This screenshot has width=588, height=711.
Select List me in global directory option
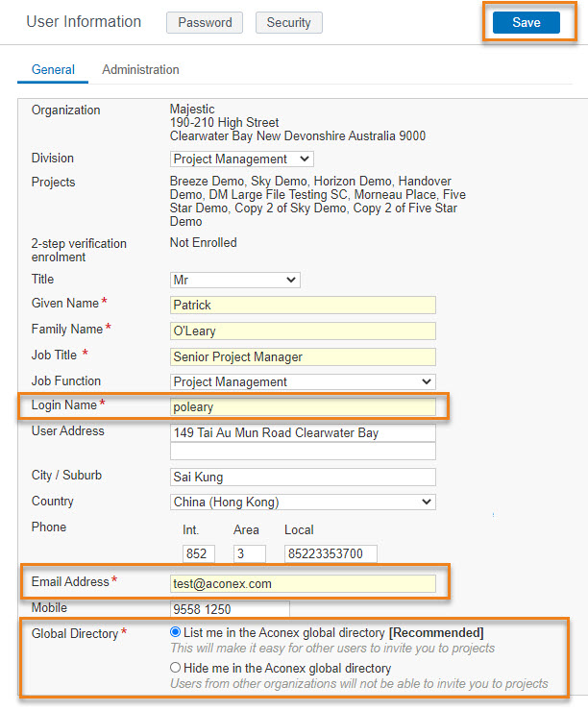(175, 632)
